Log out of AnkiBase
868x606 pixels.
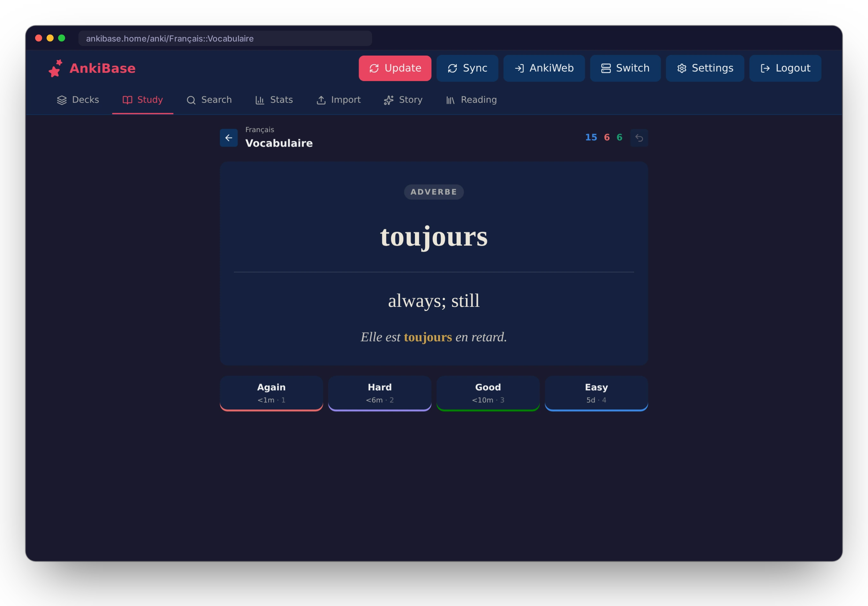tap(785, 68)
